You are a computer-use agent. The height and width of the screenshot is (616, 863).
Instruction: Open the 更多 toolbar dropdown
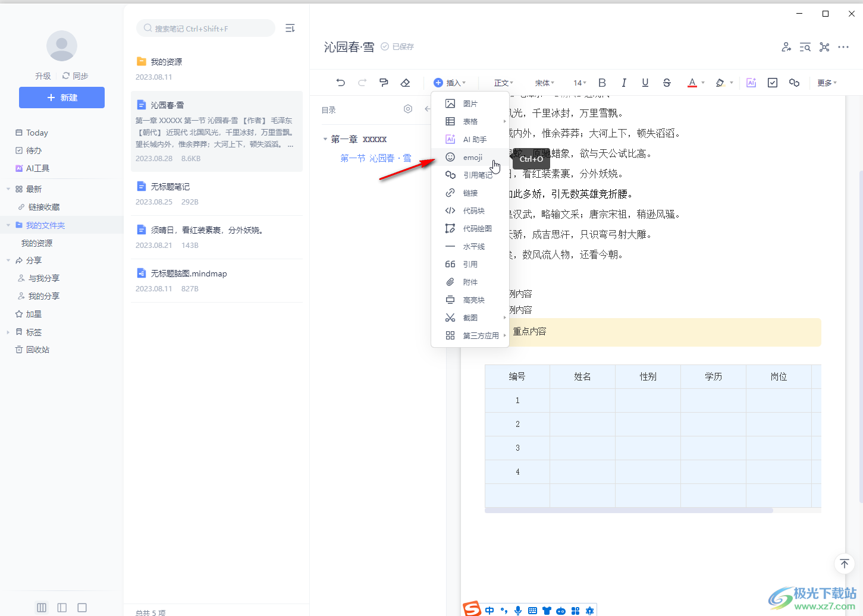[x=827, y=83]
